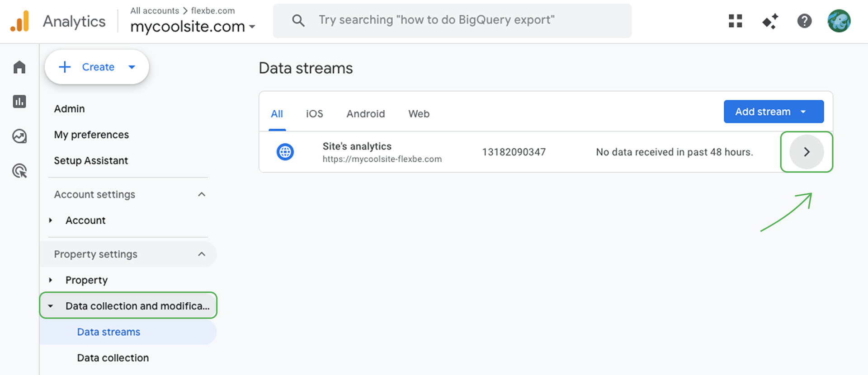Viewport: 868px width, 375px height.
Task: Switch to the Web tab
Action: pos(419,114)
